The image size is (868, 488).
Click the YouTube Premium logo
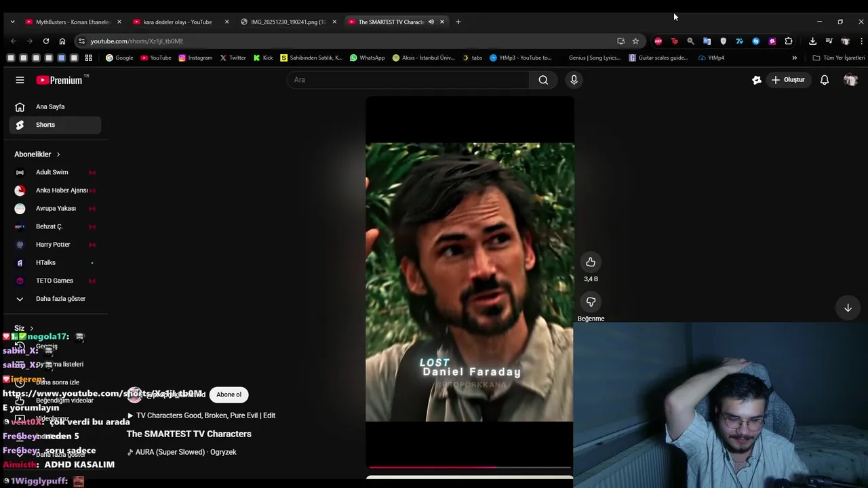(59, 80)
